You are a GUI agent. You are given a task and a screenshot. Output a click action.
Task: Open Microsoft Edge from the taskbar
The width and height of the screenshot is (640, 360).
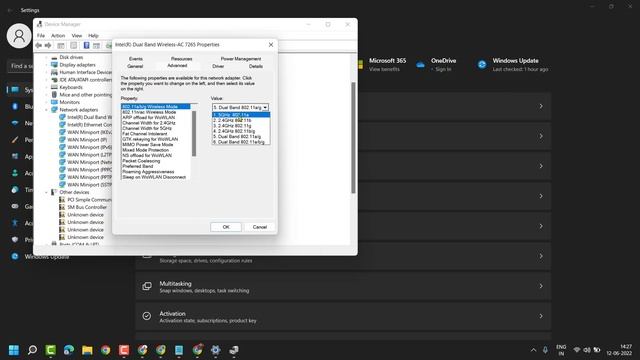pyautogui.click(x=69, y=350)
